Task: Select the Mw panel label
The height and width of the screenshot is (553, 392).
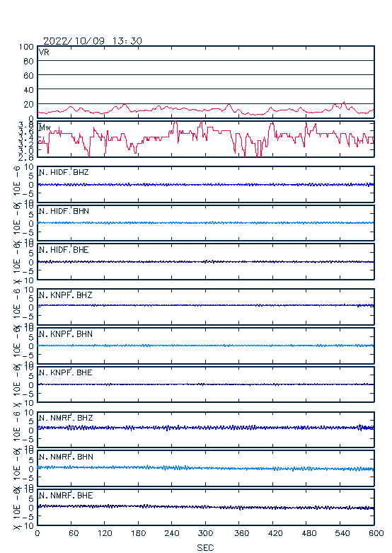Action: coord(45,127)
